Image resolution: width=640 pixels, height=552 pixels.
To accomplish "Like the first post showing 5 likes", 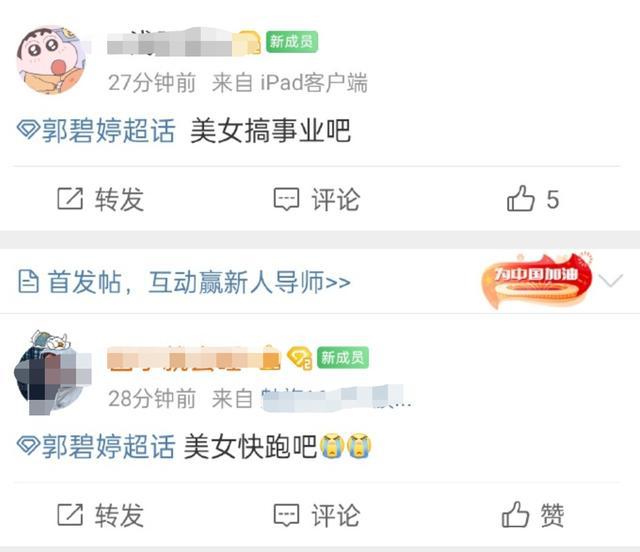I will coord(533,199).
